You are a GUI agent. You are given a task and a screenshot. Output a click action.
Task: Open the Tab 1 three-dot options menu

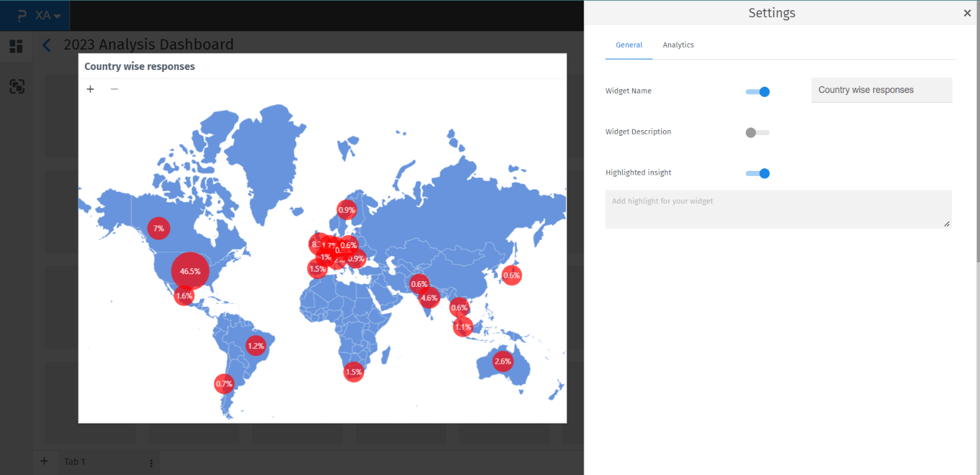click(x=151, y=463)
